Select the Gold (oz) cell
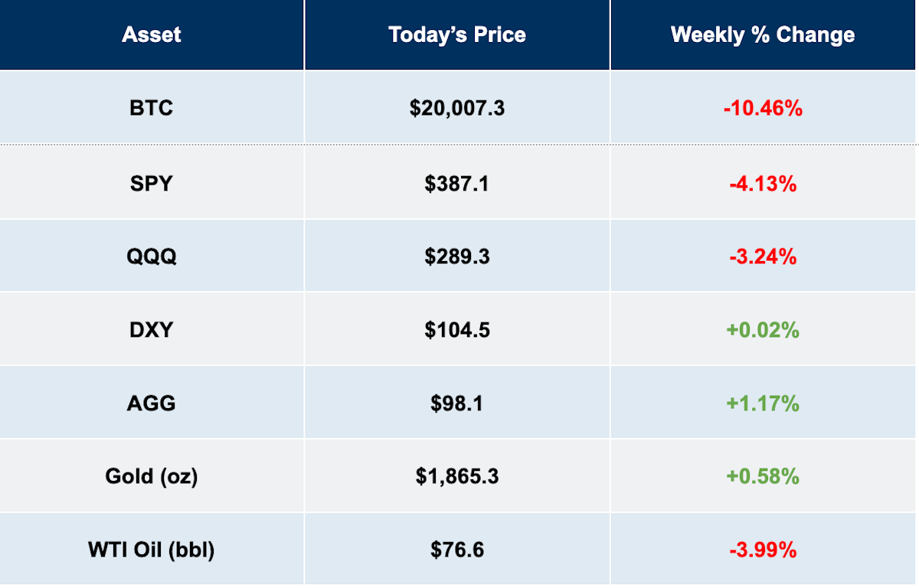 (x=152, y=476)
